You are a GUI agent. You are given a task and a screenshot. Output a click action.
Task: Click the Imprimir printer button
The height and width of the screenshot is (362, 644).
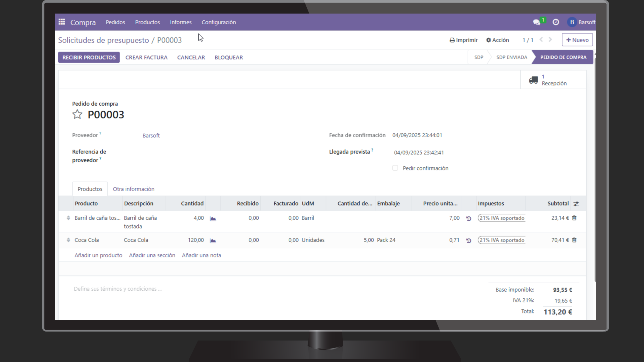pyautogui.click(x=464, y=40)
